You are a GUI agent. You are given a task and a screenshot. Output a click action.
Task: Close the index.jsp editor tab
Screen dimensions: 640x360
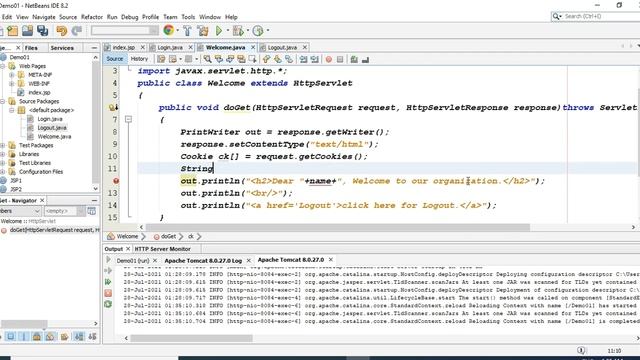142,47
